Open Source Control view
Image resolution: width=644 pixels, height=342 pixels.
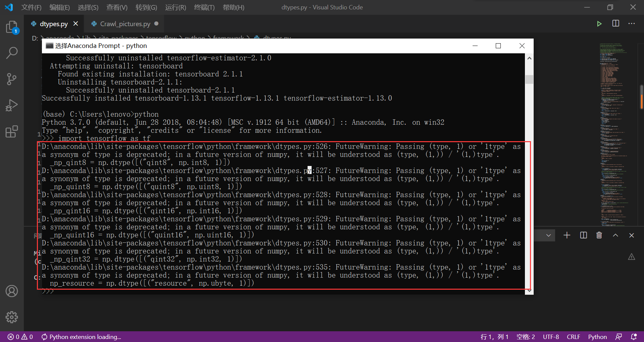(x=12, y=79)
